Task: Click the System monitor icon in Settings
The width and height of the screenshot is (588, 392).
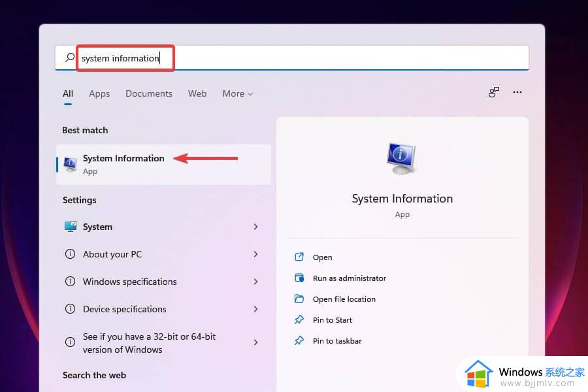Action: [71, 227]
